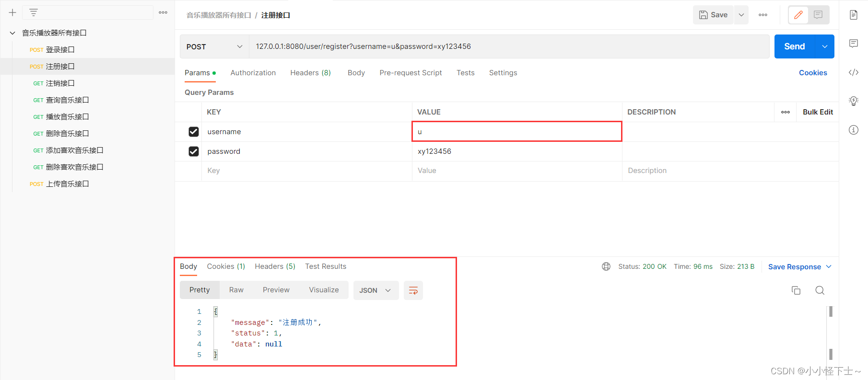Click the info icon in right sidebar
Viewport: 868px width, 380px height.
click(854, 130)
